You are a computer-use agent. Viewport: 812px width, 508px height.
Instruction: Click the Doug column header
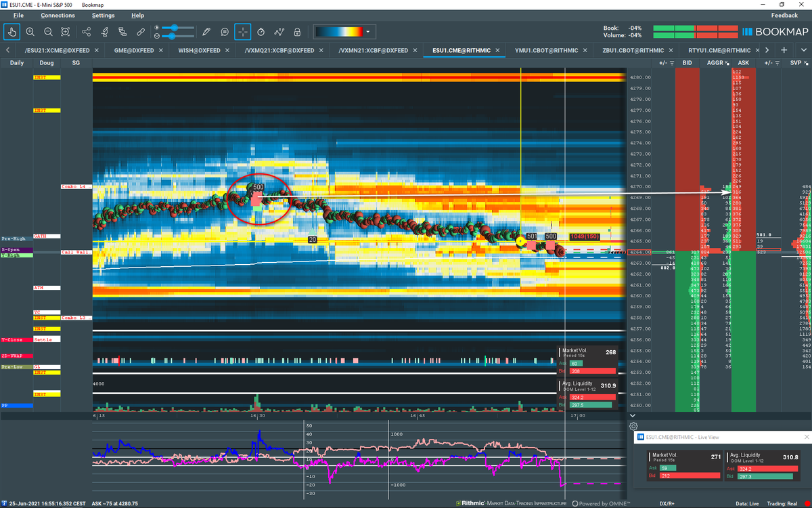point(47,62)
